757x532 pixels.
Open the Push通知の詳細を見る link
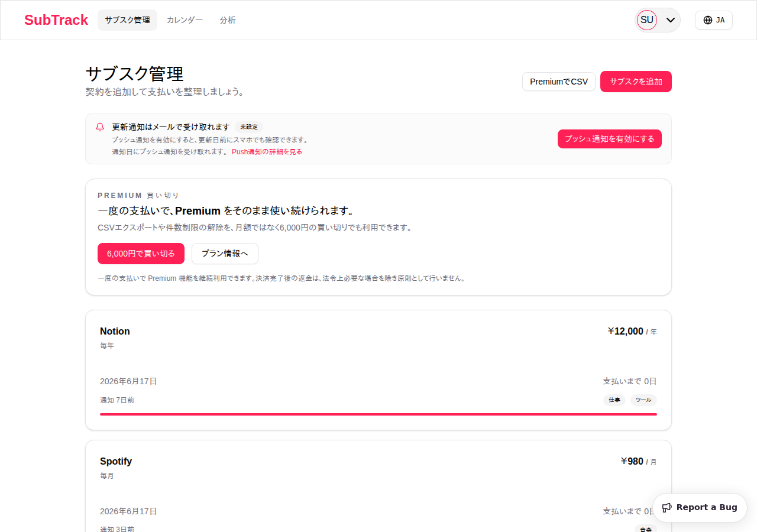267,152
